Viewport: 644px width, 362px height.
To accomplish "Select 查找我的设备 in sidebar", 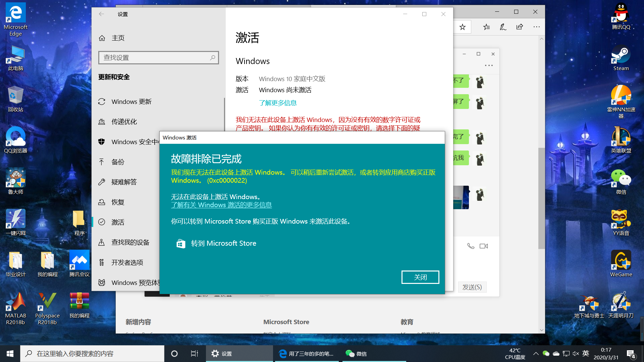I will (125, 242).
